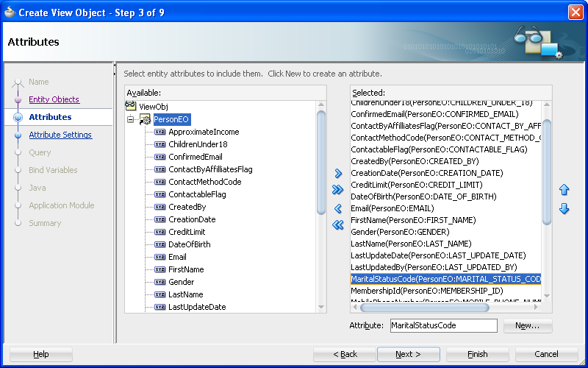Move selected attribute down with down arrow

click(564, 208)
